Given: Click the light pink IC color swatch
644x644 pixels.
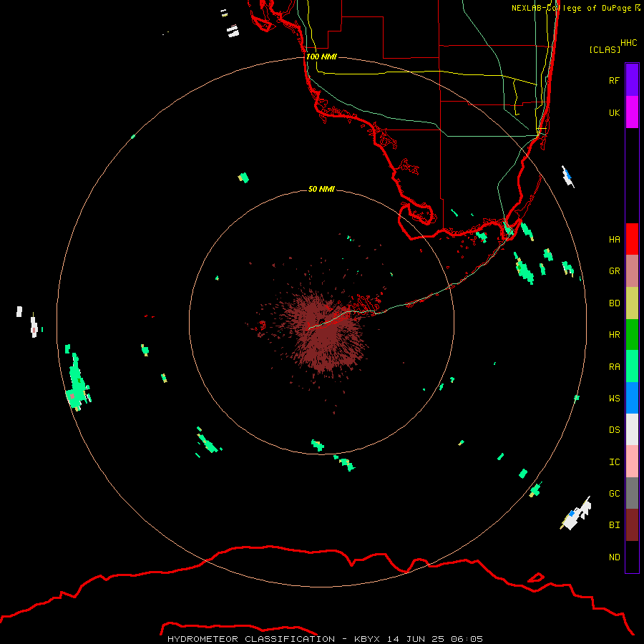Looking at the screenshot, I should point(632,462).
